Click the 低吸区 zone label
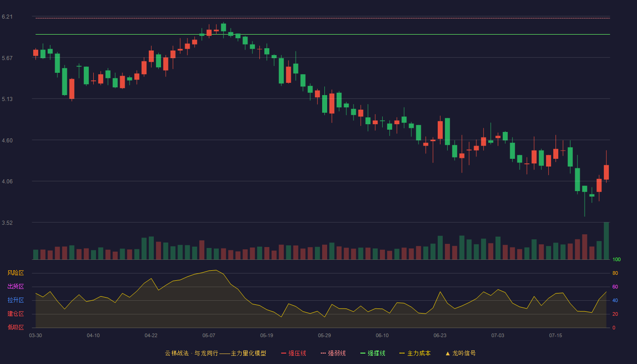Screen dimensions: 637x364 [15, 327]
